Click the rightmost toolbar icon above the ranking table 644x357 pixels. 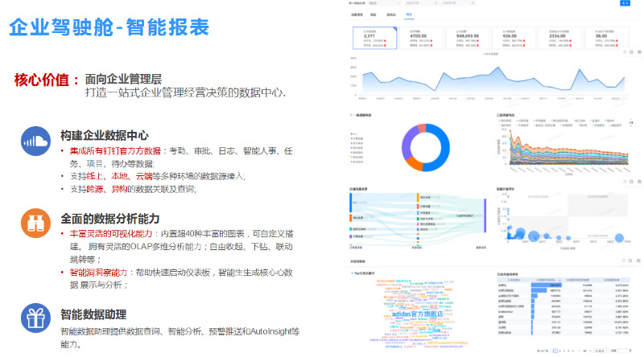pyautogui.click(x=638, y=261)
